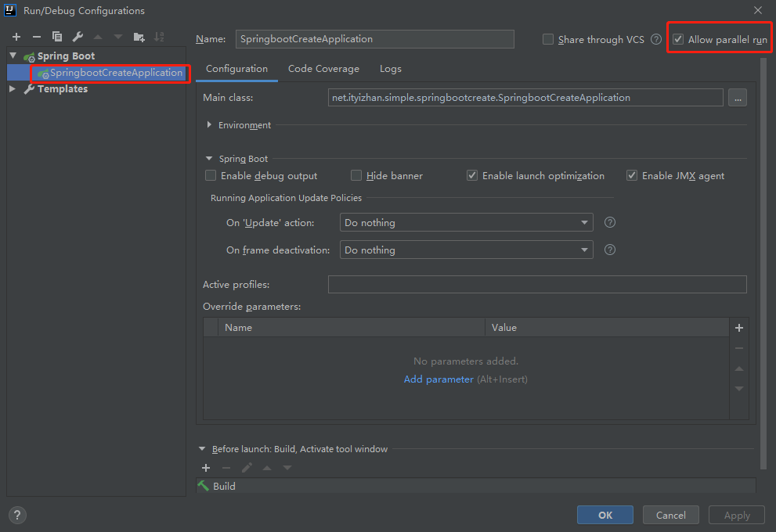Open the On 'Update' action dropdown
This screenshot has width=776, height=532.
tap(466, 222)
